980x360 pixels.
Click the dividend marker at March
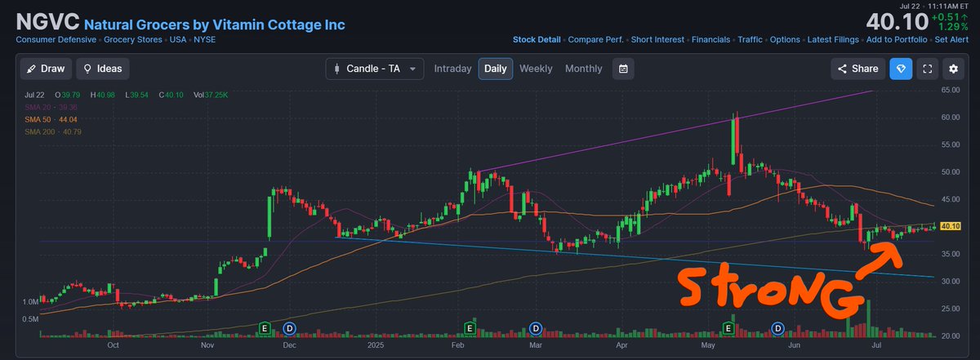coord(535,327)
